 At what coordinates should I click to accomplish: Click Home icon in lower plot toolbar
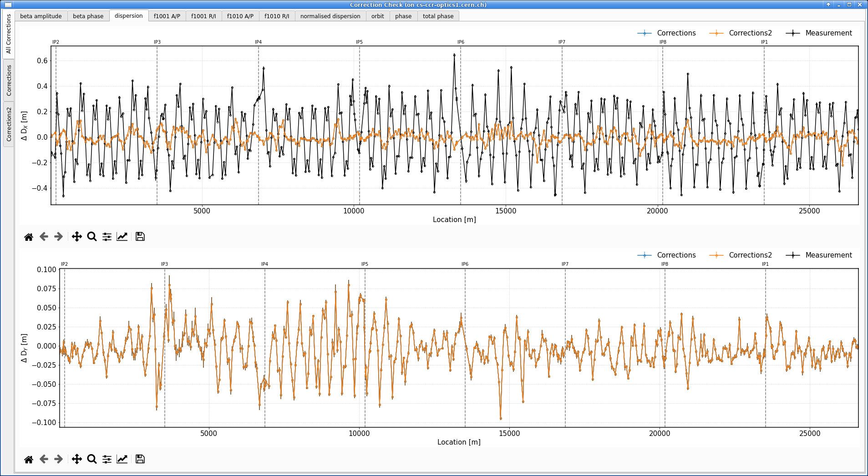[x=29, y=459]
